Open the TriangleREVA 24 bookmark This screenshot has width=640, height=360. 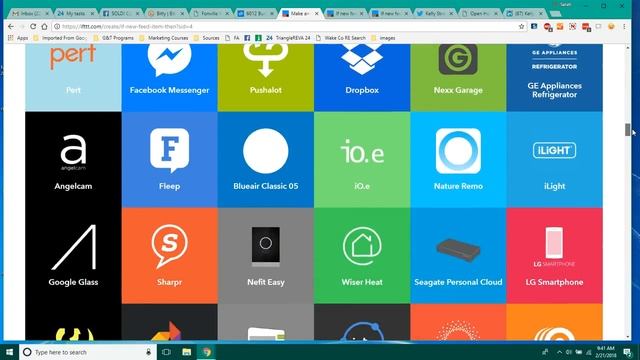click(289, 38)
